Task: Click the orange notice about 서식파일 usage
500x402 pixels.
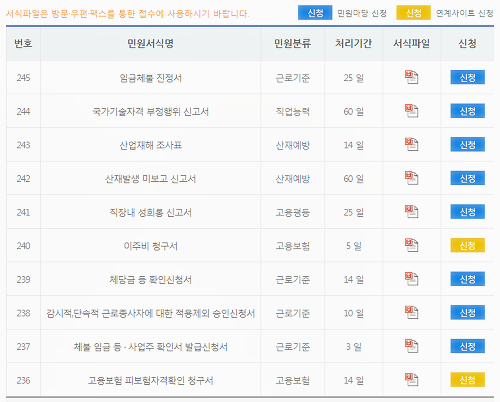Action: (x=127, y=14)
